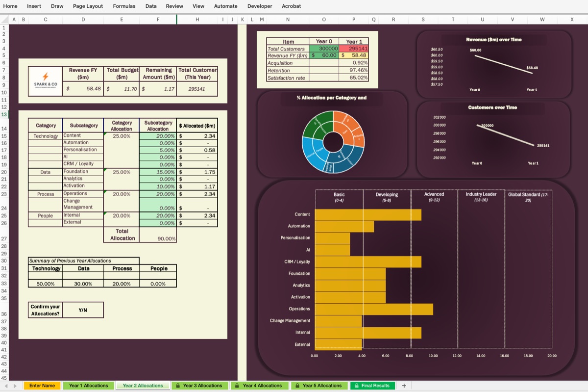588x392 pixels.
Task: Click the Remaining Amount value 1.17
Action: point(159,89)
